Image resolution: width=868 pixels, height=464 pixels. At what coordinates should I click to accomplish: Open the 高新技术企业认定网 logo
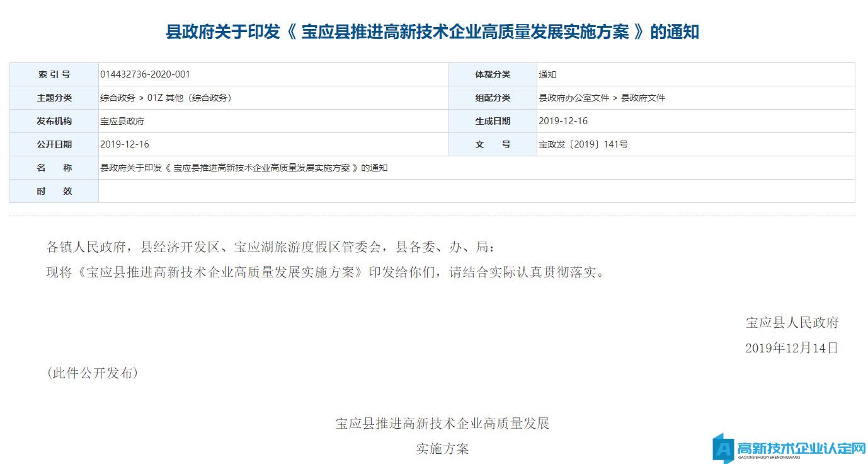point(790,449)
